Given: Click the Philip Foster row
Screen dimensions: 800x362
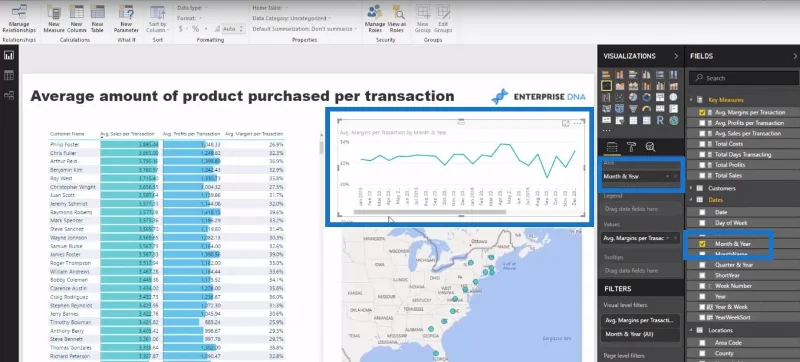Looking at the screenshot, I should [x=166, y=144].
